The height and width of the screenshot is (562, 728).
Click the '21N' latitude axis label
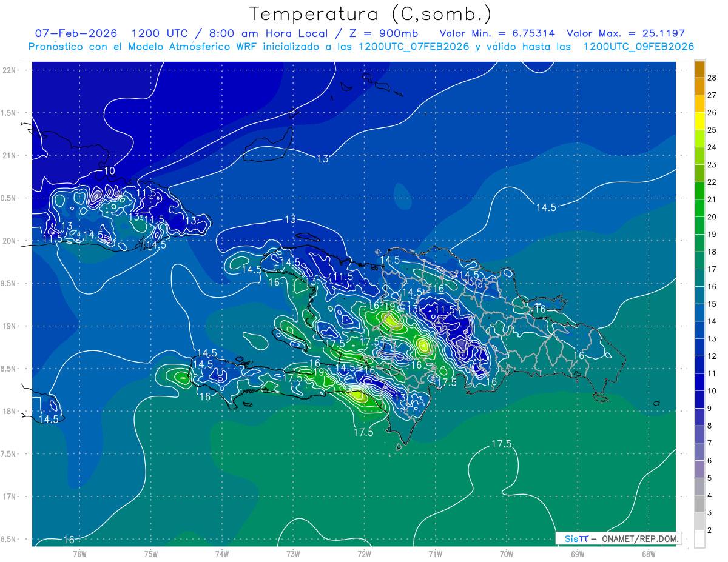click(10, 155)
